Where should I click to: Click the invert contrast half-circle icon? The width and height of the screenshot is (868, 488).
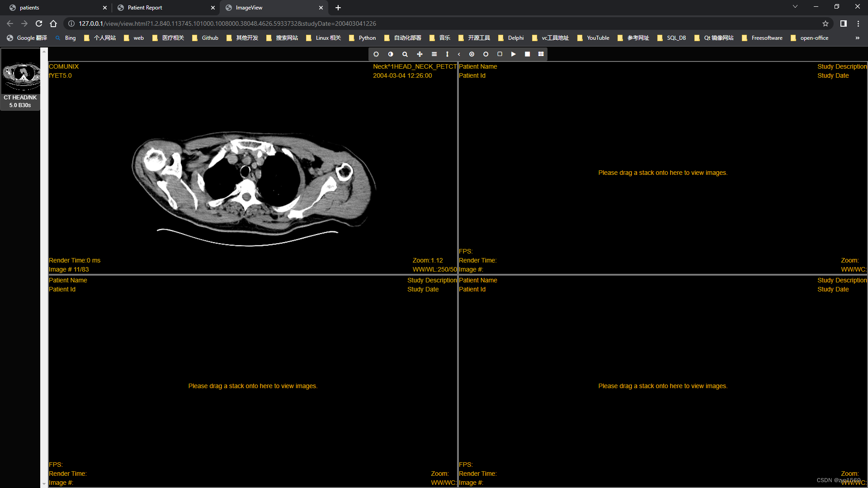[x=391, y=54]
